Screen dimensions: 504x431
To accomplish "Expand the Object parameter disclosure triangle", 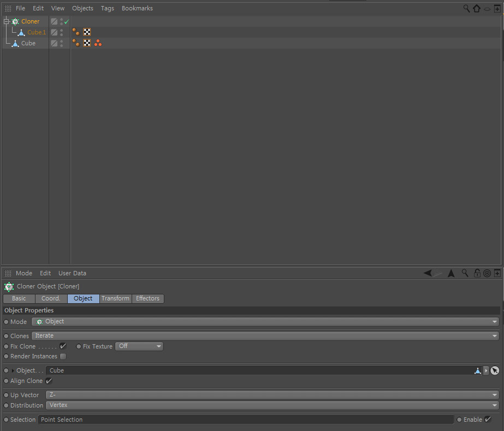I will (x=13, y=371).
